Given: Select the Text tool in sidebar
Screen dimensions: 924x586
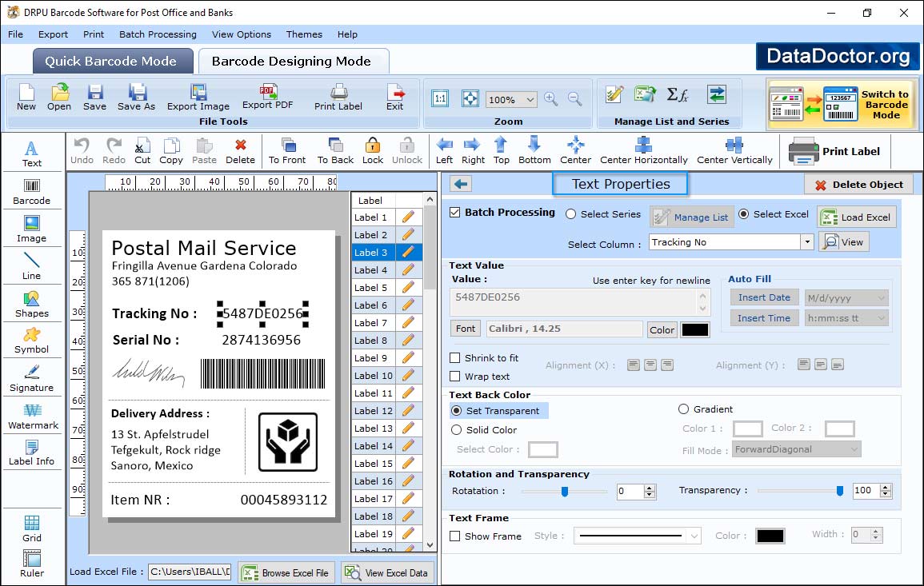Looking at the screenshot, I should (x=32, y=153).
